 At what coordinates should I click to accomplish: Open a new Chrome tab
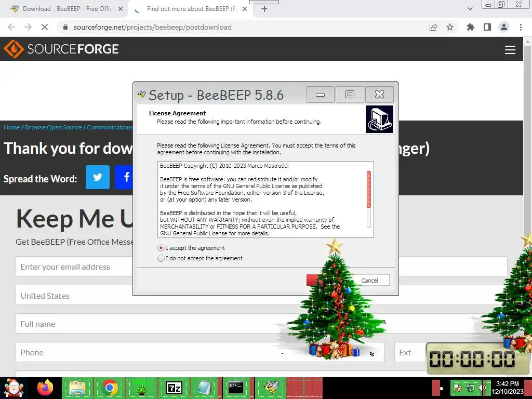tap(264, 9)
